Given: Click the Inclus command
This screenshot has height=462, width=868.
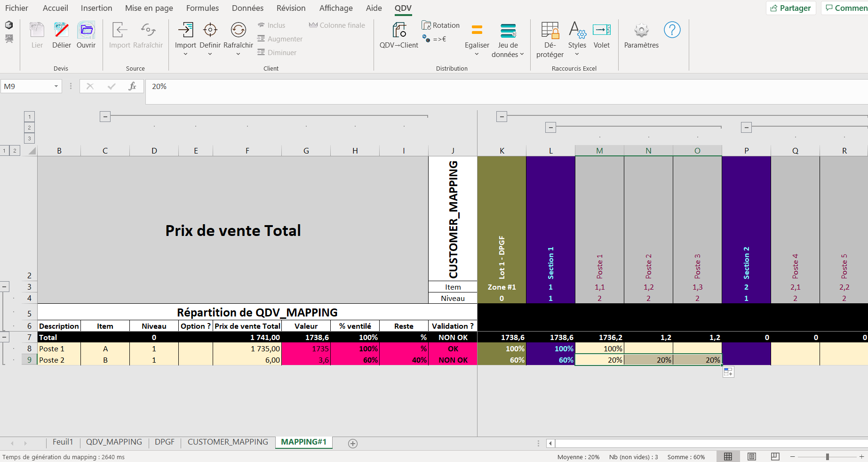Looking at the screenshot, I should 271,25.
